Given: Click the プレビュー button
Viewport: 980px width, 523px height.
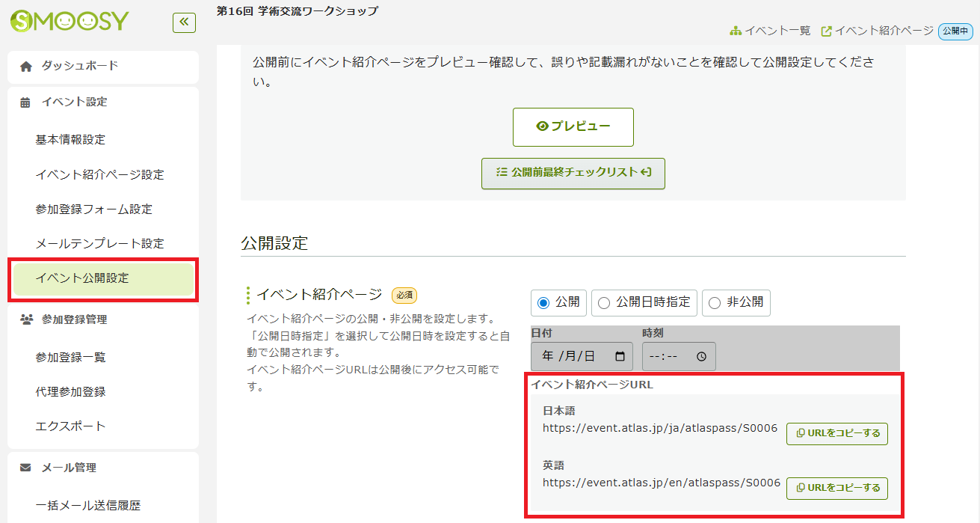Looking at the screenshot, I should 573,127.
